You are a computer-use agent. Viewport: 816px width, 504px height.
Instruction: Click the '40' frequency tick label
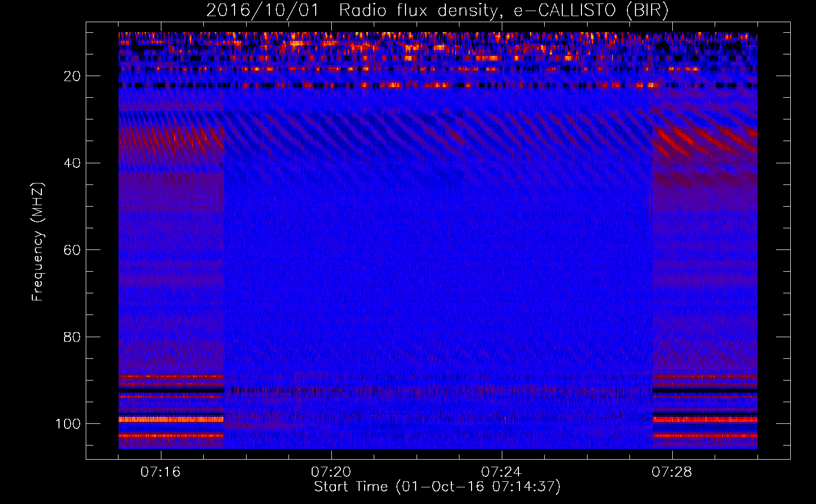coord(72,163)
